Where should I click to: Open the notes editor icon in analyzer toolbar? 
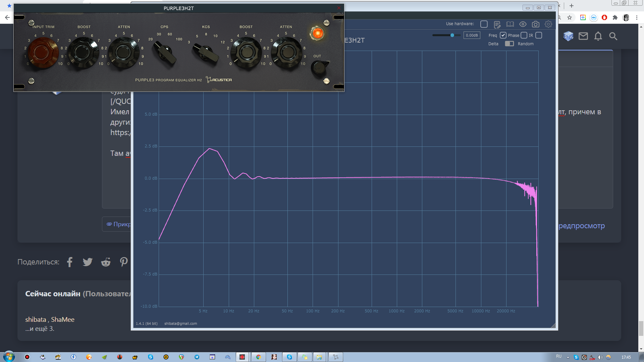(497, 24)
